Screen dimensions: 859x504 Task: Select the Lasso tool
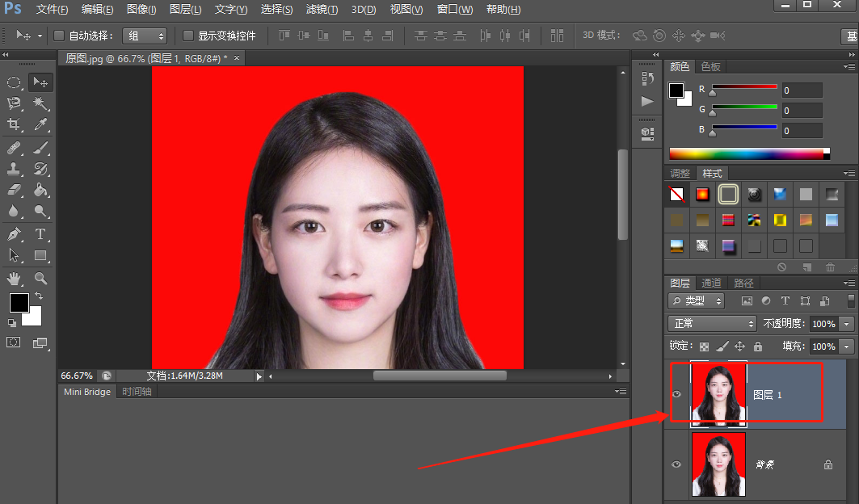pos(14,103)
